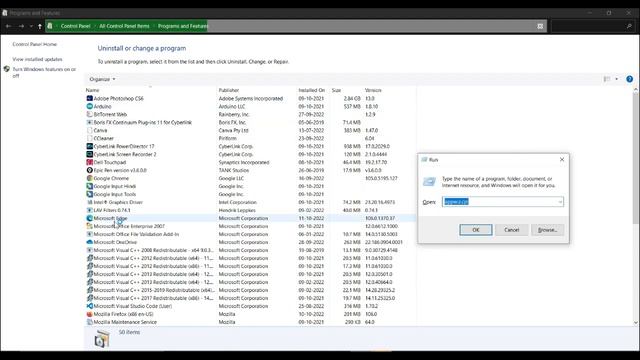The height and width of the screenshot is (360, 640).
Task: Click the search magnifier icon
Action: point(629,26)
